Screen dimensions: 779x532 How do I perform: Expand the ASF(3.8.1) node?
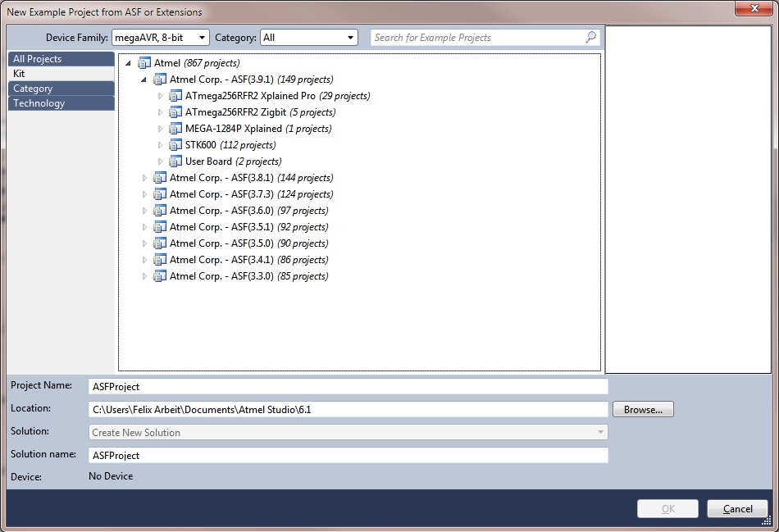tap(144, 178)
